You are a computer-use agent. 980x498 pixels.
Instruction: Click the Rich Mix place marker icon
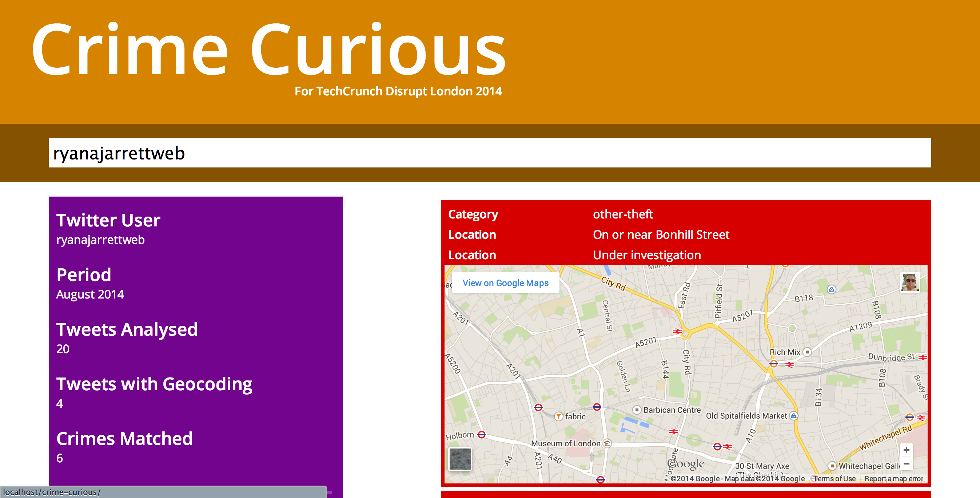[807, 352]
